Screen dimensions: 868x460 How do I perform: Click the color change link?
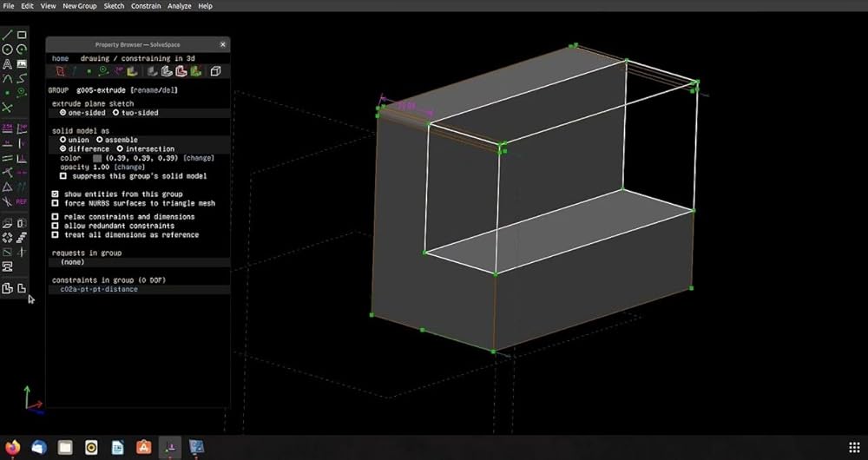point(198,158)
